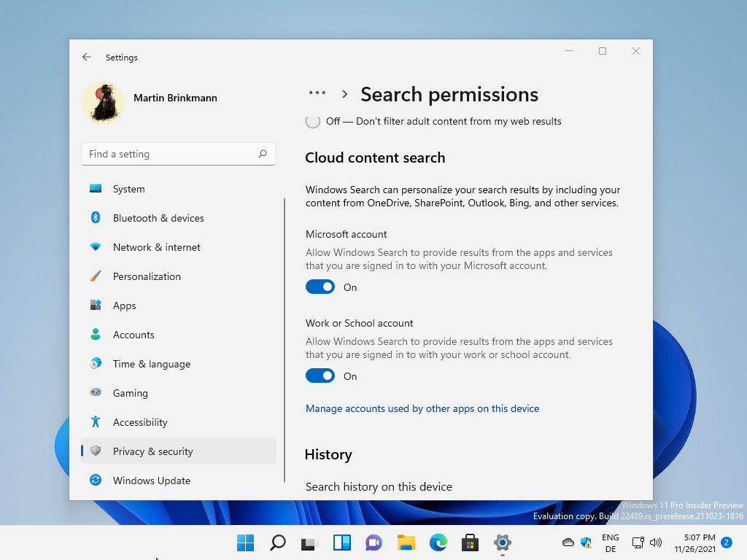The width and height of the screenshot is (747, 560).
Task: Navigate to Accounts settings
Action: point(179,335)
